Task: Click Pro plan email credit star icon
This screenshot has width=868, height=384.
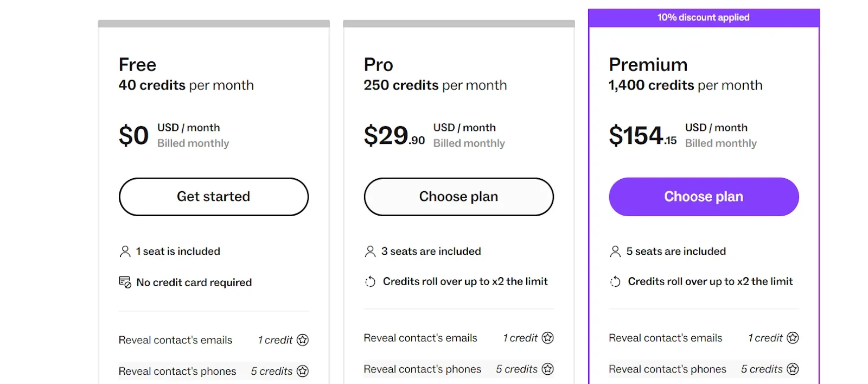Action: tap(548, 338)
